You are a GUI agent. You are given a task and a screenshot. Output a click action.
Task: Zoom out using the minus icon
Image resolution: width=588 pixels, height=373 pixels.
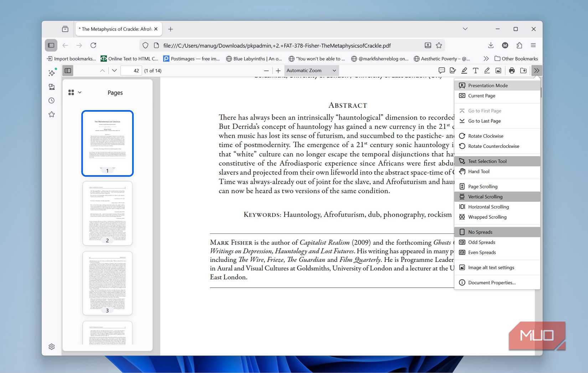click(x=266, y=70)
